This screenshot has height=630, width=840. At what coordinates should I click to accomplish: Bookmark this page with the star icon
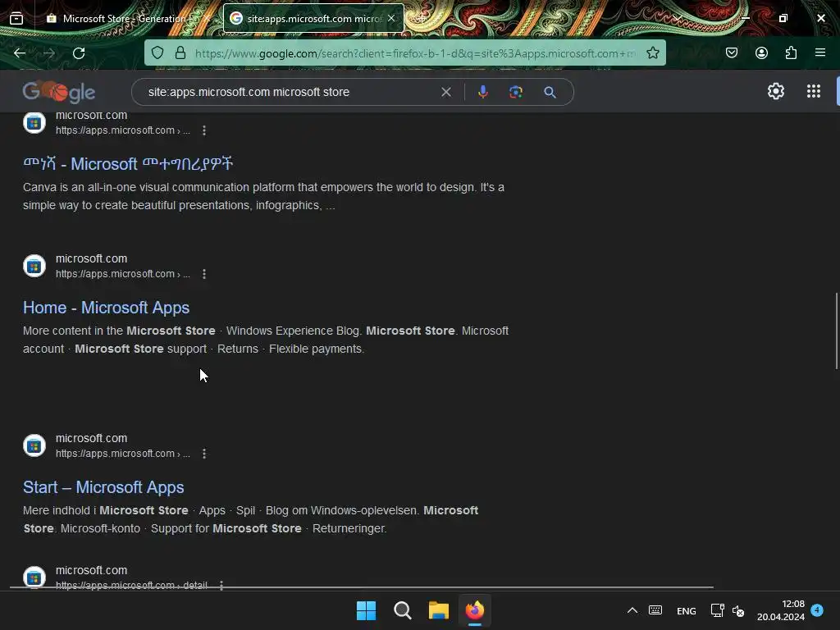652,52
